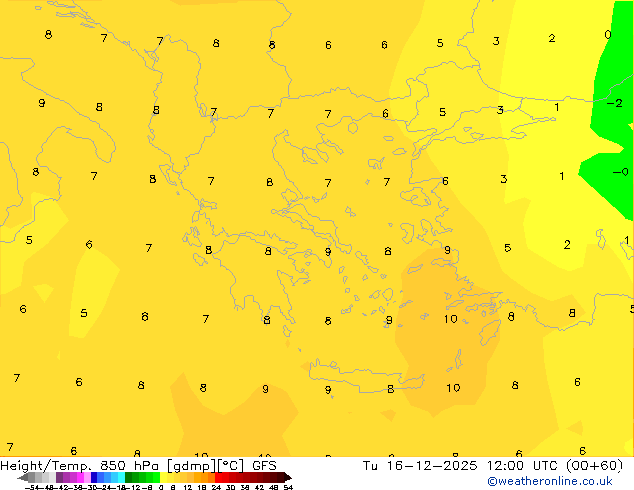Screen dimensions: 634x490
Task: Click the '24' label under the legend
Action: (216, 487)
